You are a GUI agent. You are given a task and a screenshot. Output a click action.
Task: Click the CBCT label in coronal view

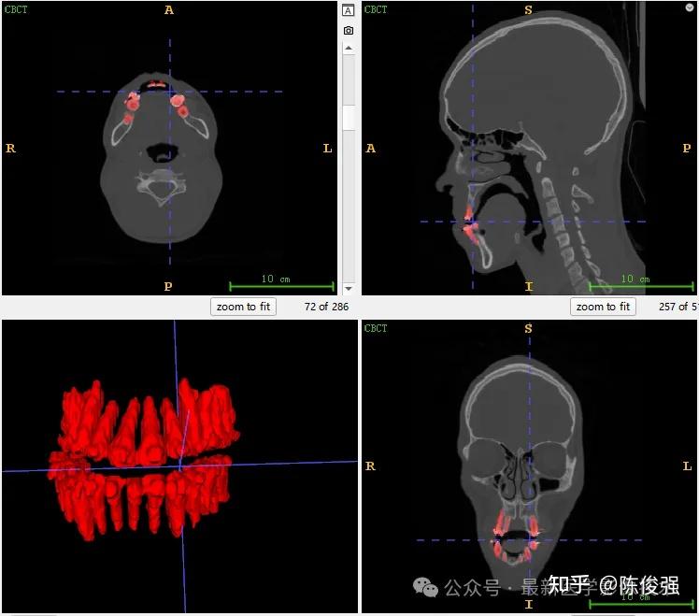point(376,328)
